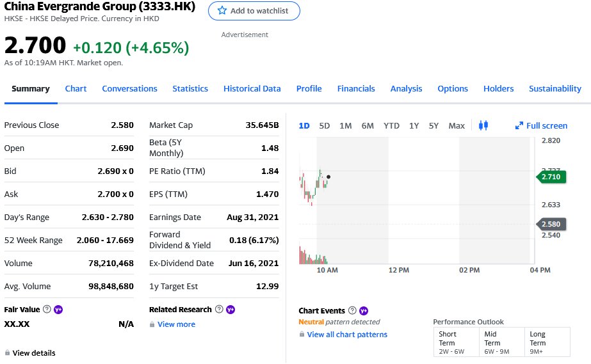591x364 pixels.
Task: Open the Options tab
Action: (452, 89)
